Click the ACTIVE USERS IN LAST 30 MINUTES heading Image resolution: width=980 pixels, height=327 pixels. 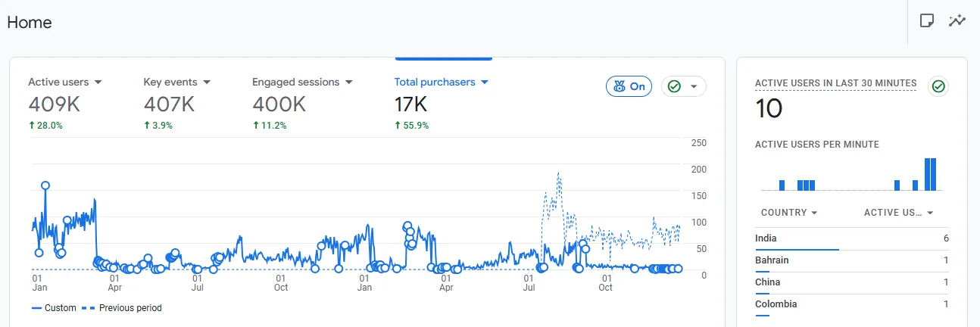836,83
